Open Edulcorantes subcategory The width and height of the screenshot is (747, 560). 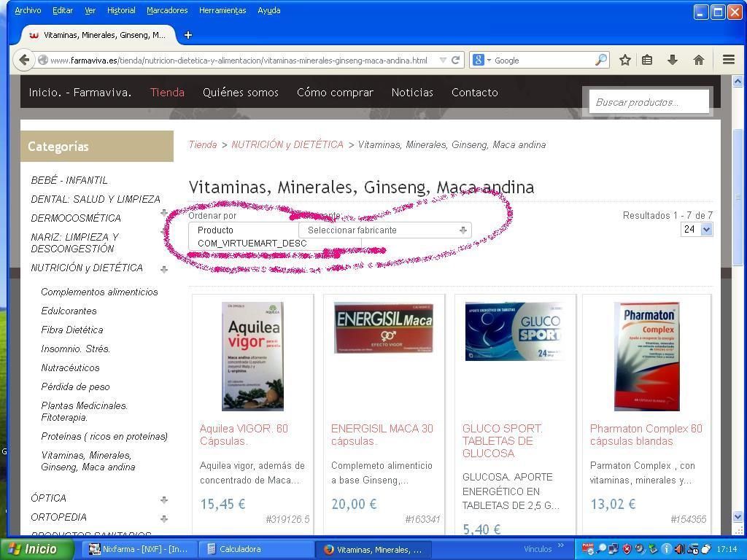tap(69, 311)
